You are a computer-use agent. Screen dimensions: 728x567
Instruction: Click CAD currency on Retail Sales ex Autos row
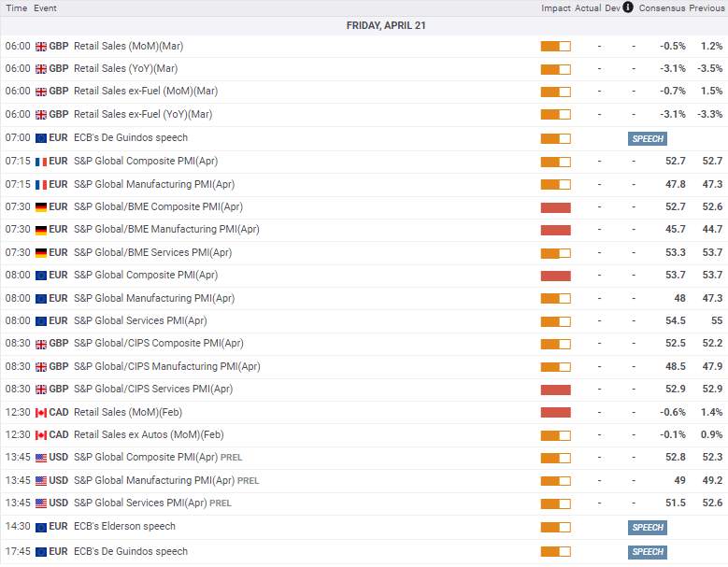point(59,434)
